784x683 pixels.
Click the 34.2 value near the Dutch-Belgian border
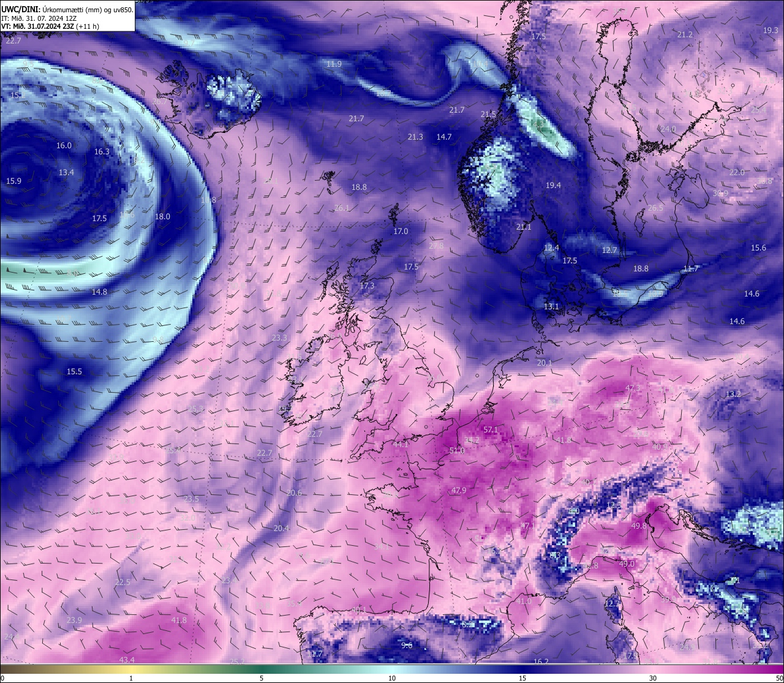pos(472,440)
